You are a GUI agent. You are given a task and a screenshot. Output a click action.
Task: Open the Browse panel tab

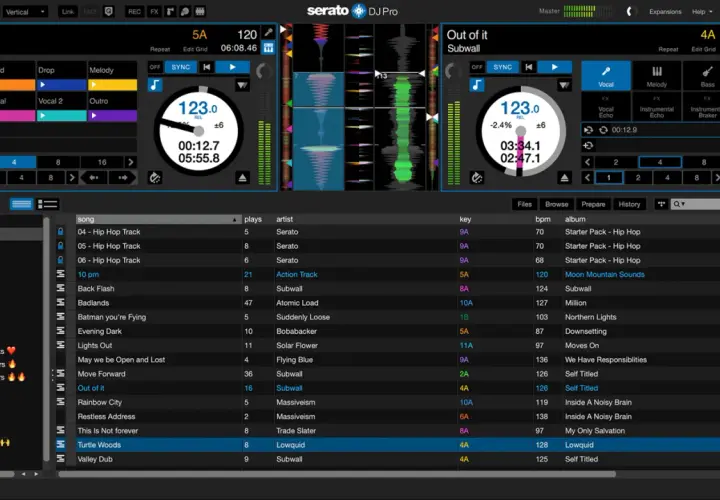point(557,204)
